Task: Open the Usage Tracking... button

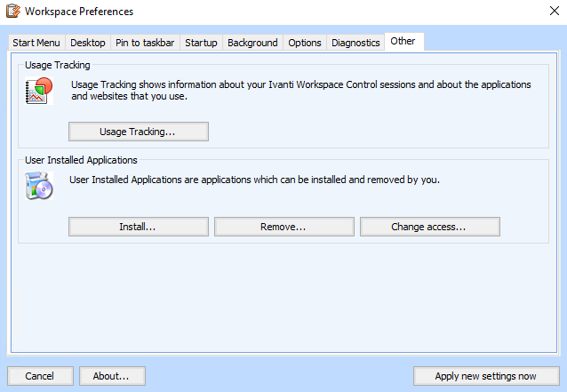Action: click(x=138, y=132)
